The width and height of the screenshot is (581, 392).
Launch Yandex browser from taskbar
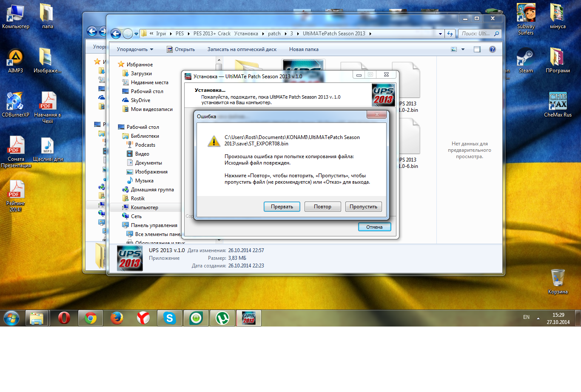click(143, 318)
